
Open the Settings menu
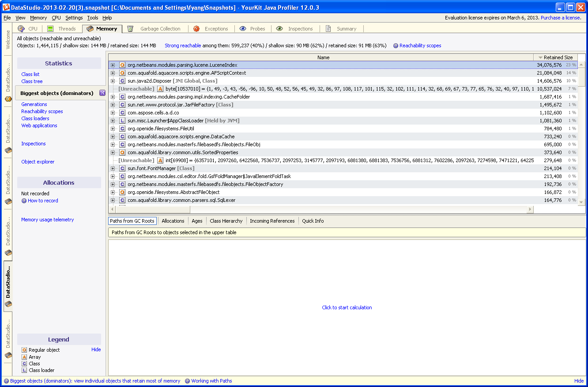point(74,18)
